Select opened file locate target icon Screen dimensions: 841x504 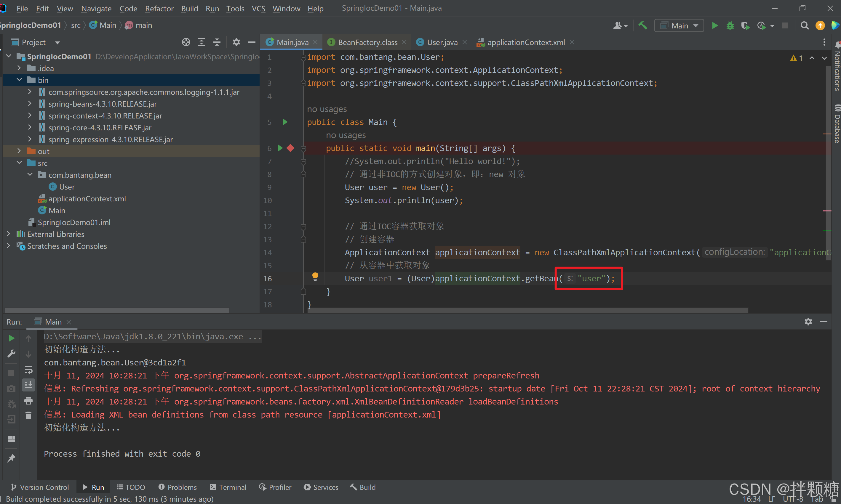pyautogui.click(x=186, y=42)
